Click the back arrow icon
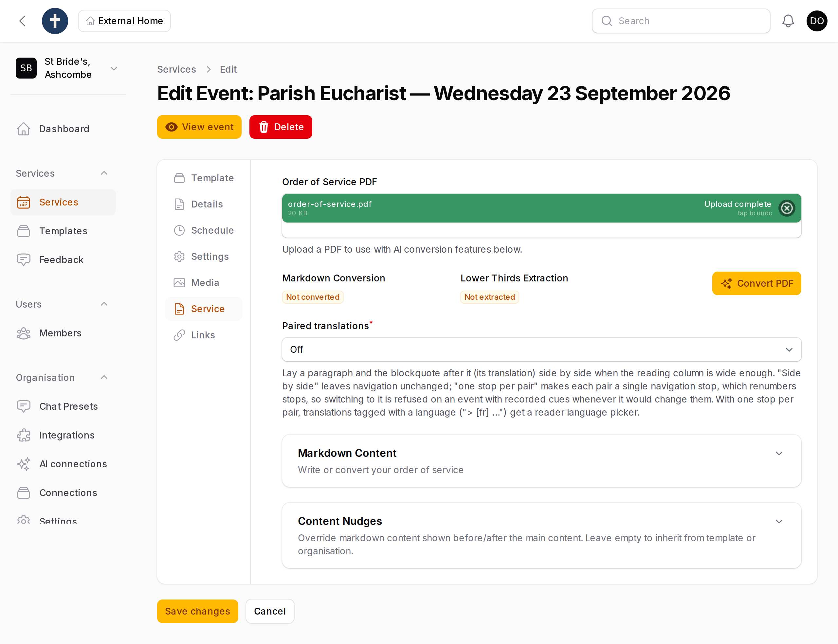This screenshot has height=644, width=838. pyautogui.click(x=23, y=21)
